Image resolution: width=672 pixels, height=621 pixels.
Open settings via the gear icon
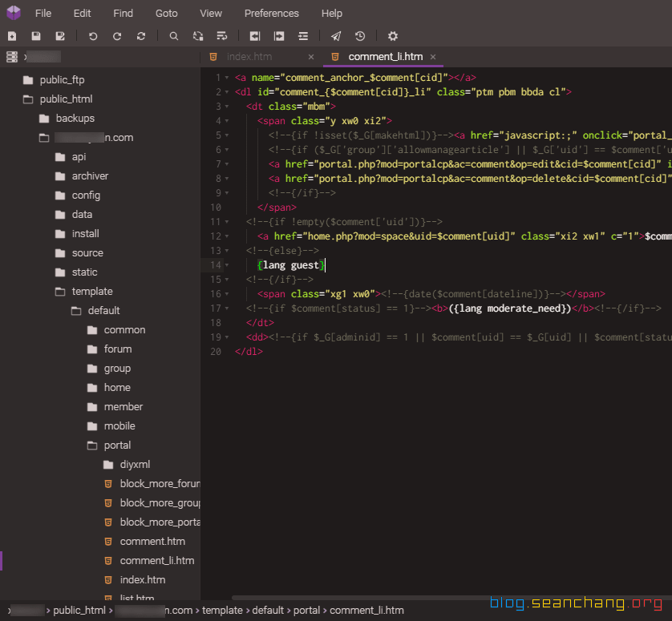click(x=393, y=36)
